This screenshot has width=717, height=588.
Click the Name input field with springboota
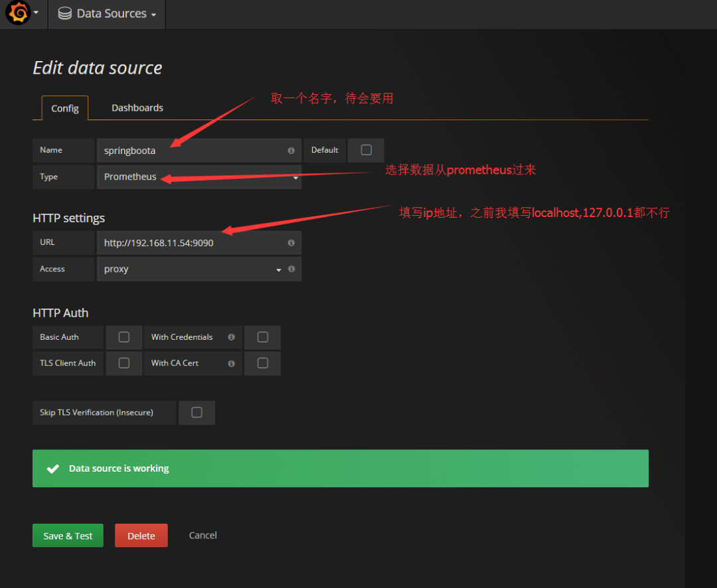(x=199, y=151)
